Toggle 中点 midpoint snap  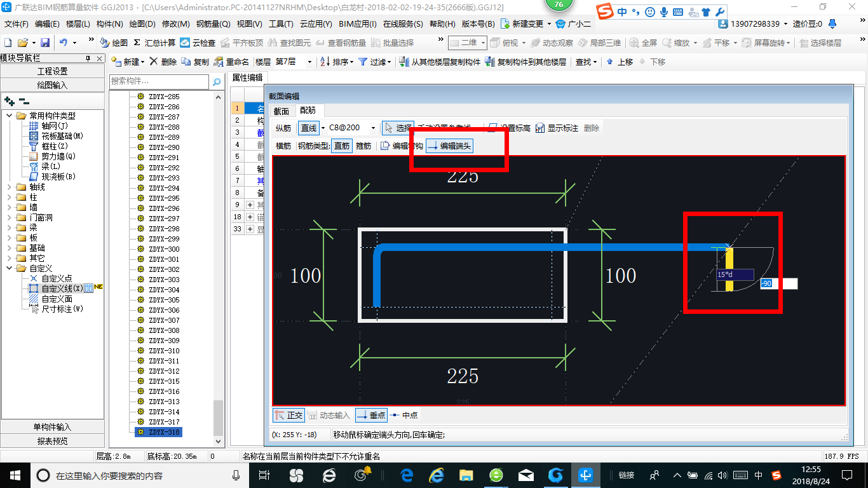point(403,415)
